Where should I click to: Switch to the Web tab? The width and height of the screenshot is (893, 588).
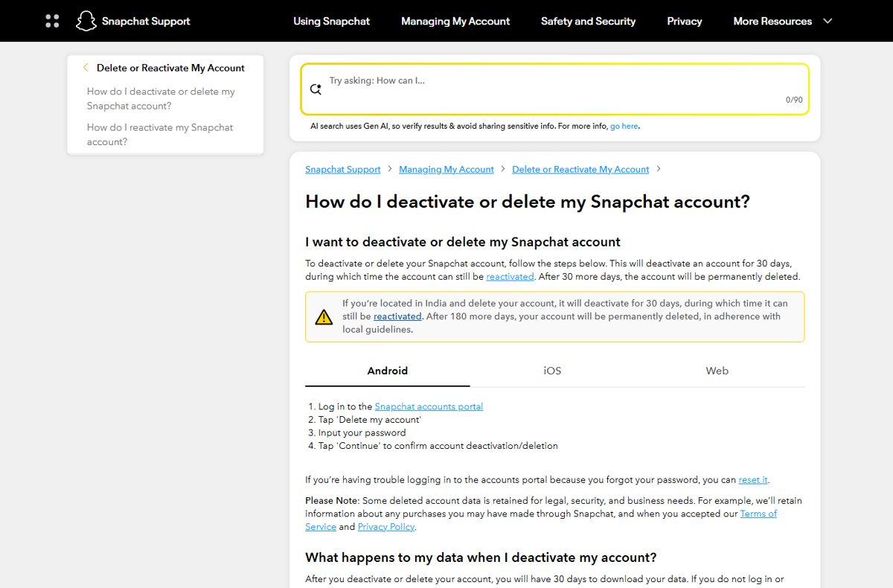tap(717, 371)
